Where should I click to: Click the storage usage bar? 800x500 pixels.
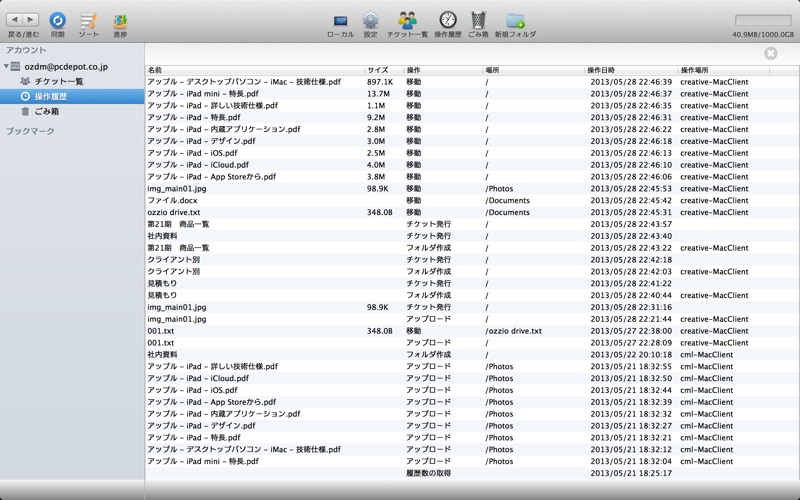[x=763, y=20]
